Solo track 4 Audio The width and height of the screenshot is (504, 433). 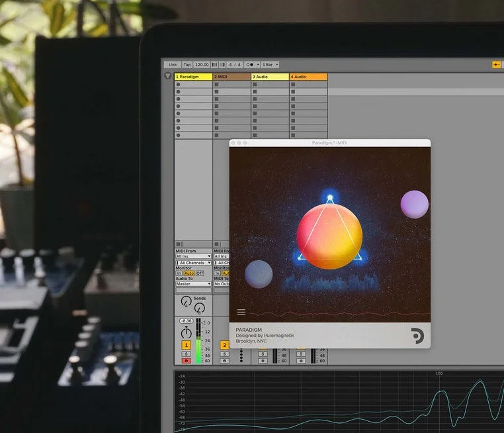pyautogui.click(x=301, y=354)
